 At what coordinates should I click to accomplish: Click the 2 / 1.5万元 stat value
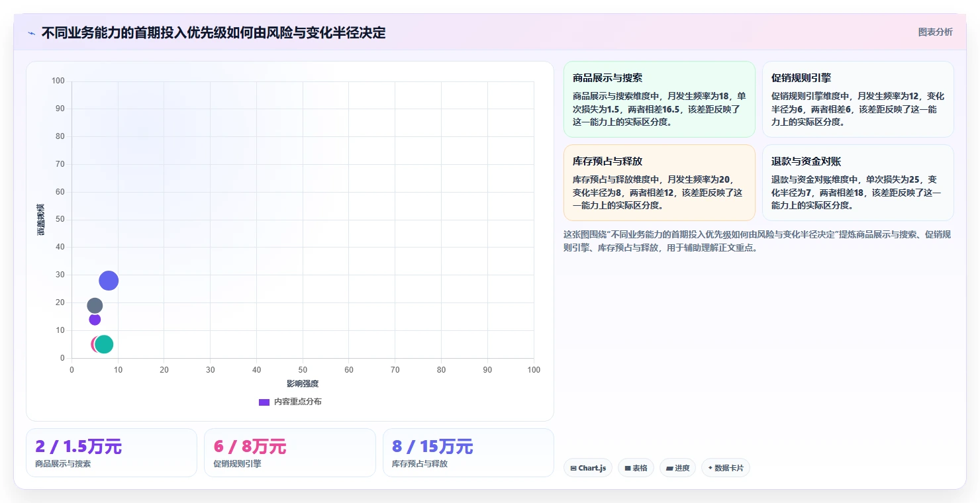pos(78,447)
